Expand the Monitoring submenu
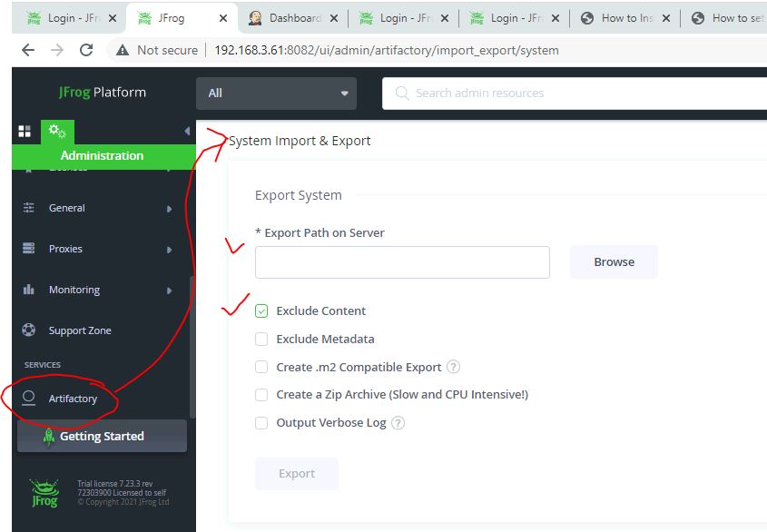The image size is (767, 532). [97, 291]
